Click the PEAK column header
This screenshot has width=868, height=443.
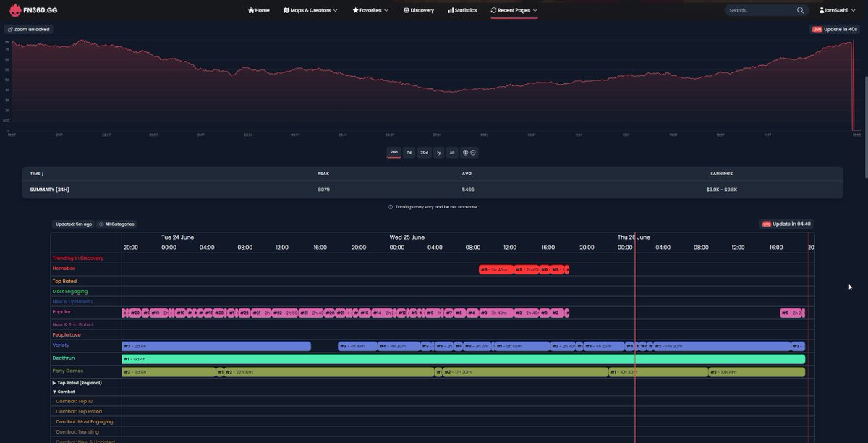[323, 174]
